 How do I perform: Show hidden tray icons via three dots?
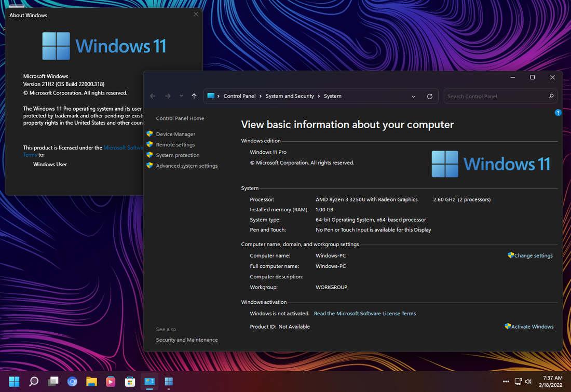(x=506, y=382)
